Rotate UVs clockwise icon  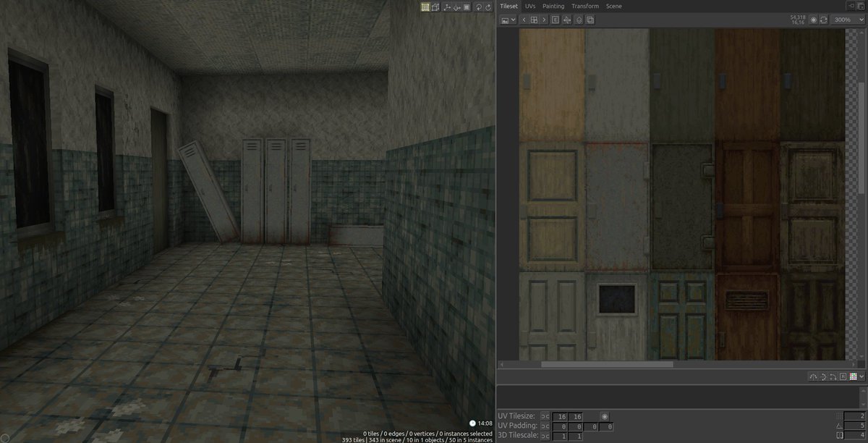coord(833,376)
